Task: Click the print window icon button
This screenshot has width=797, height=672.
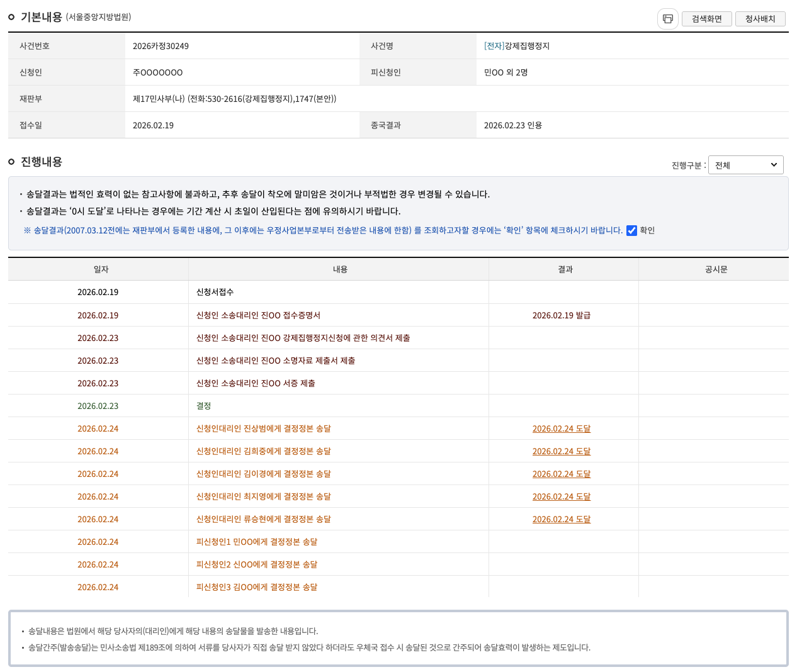Action: click(x=668, y=19)
